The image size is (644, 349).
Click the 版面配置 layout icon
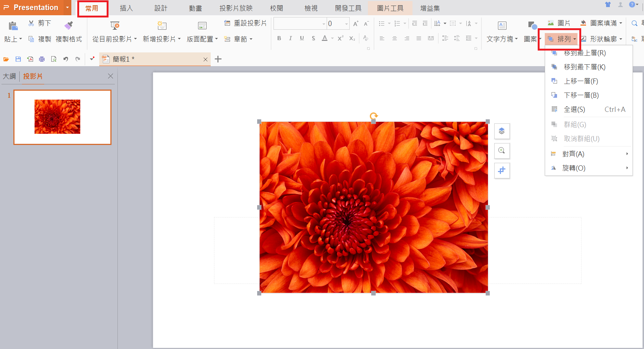click(x=202, y=25)
